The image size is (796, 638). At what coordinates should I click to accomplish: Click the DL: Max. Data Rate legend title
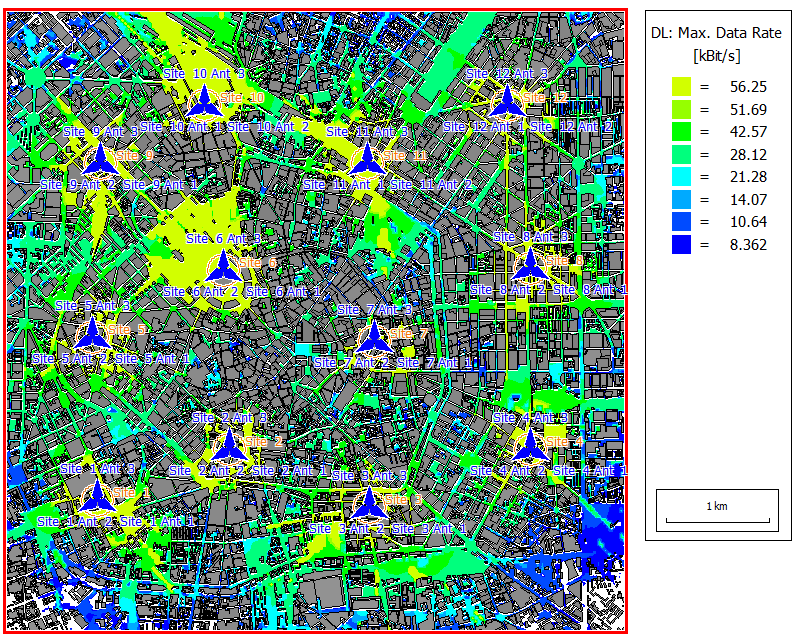[716, 33]
